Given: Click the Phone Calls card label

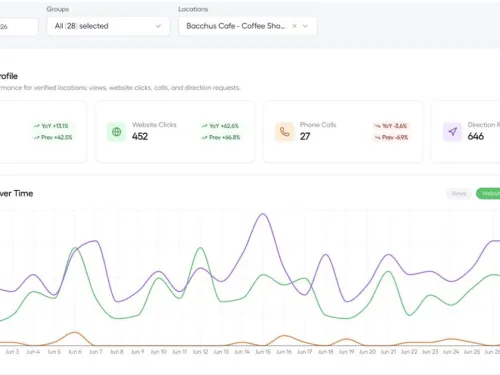Looking at the screenshot, I should coord(318,125).
